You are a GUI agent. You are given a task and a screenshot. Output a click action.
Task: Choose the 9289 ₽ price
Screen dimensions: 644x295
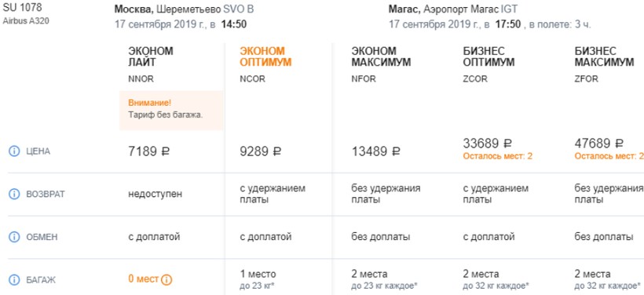(x=261, y=151)
